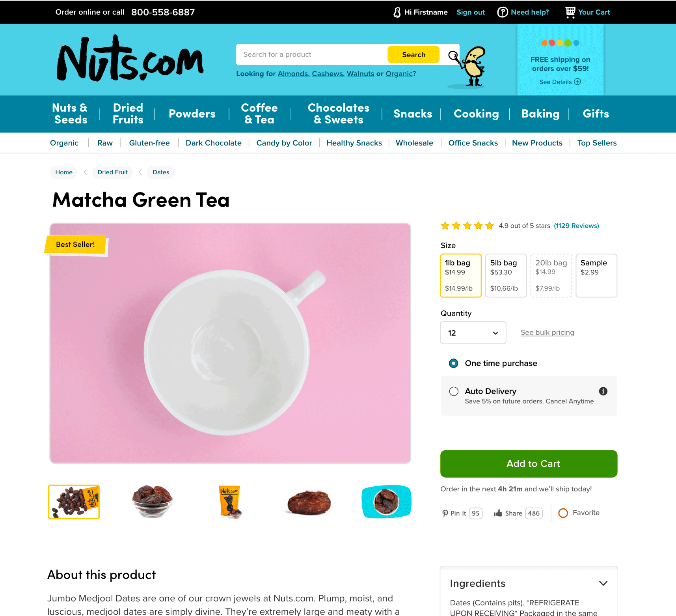Click the Need help question mark icon
The image size is (676, 616).
tap(503, 12)
